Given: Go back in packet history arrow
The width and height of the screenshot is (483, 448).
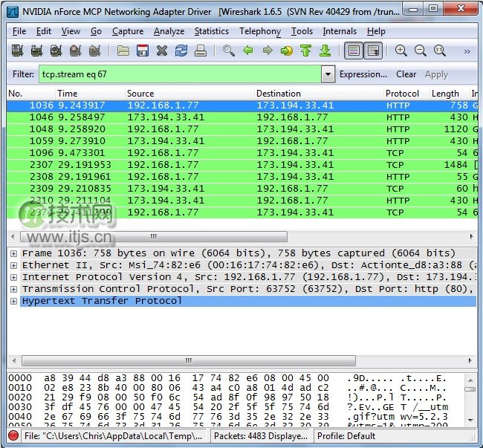Looking at the screenshot, I should click(248, 51).
